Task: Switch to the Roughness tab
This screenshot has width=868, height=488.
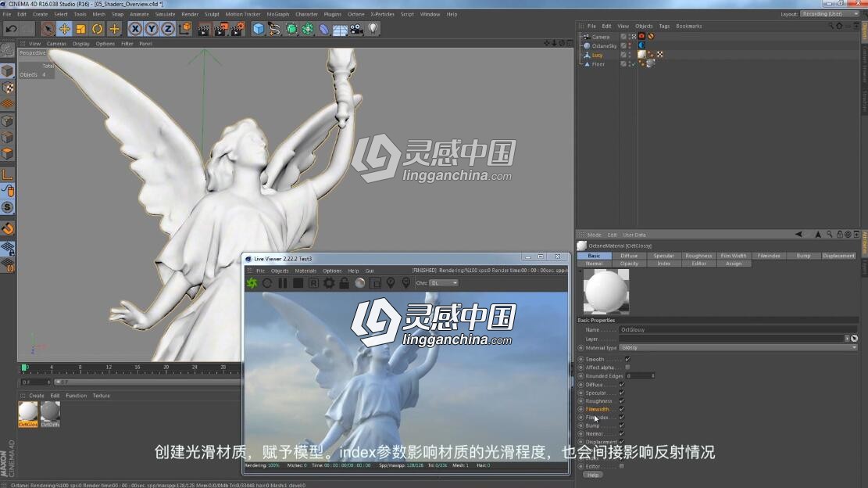Action: pos(698,256)
